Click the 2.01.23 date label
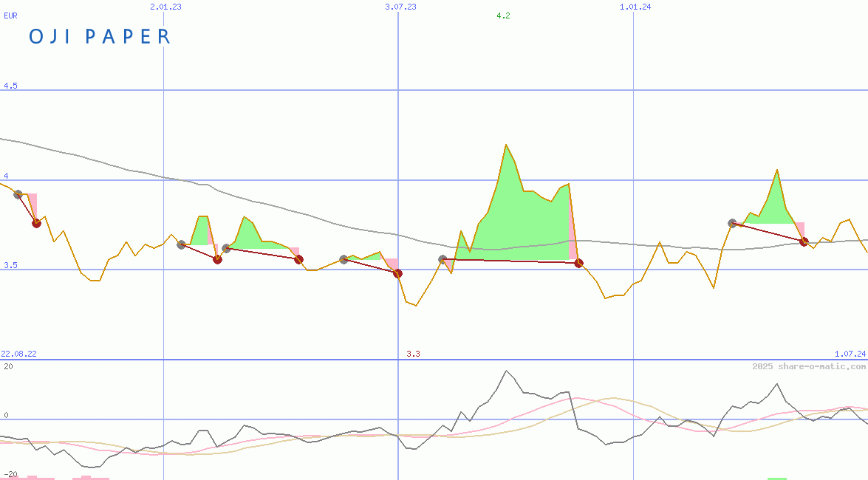Viewport: 868px width, 480px height. click(165, 7)
